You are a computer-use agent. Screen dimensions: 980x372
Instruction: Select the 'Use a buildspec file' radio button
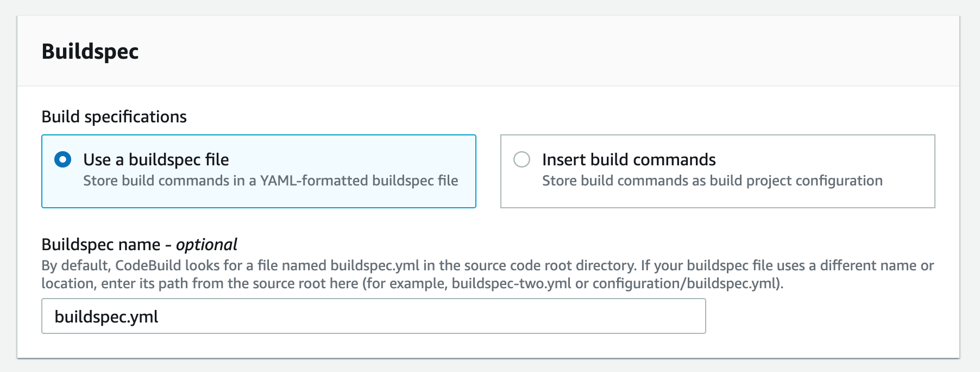click(x=63, y=159)
